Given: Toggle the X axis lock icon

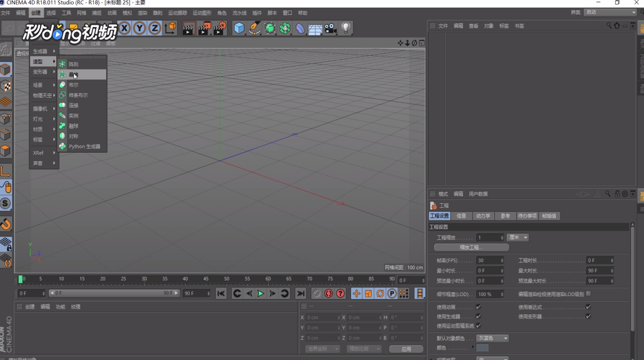Looking at the screenshot, I should pyautogui.click(x=124, y=28).
